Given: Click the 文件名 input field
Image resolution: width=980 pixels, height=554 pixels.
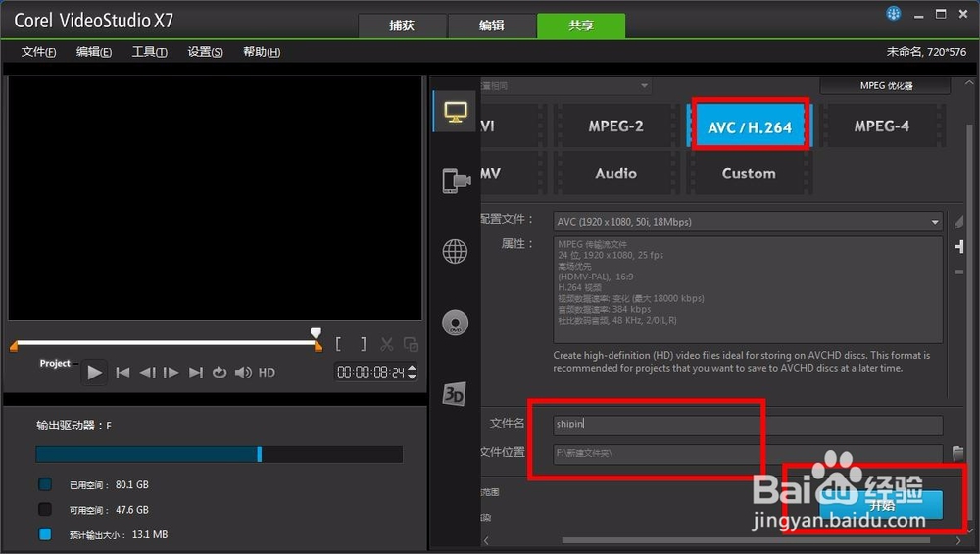Looking at the screenshot, I should 748,425.
